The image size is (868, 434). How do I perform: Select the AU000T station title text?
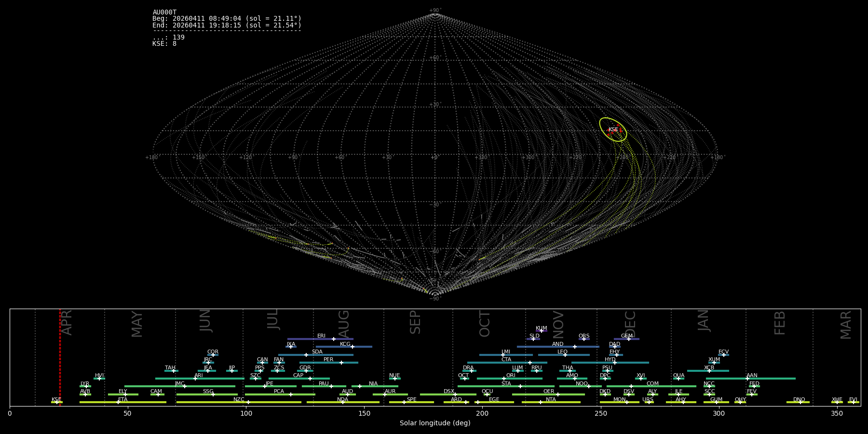click(x=164, y=13)
